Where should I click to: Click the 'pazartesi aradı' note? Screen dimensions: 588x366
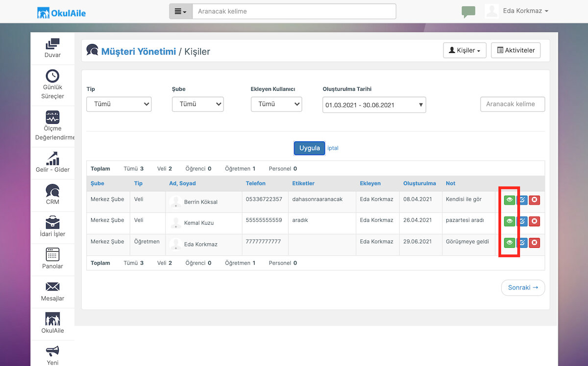(465, 220)
